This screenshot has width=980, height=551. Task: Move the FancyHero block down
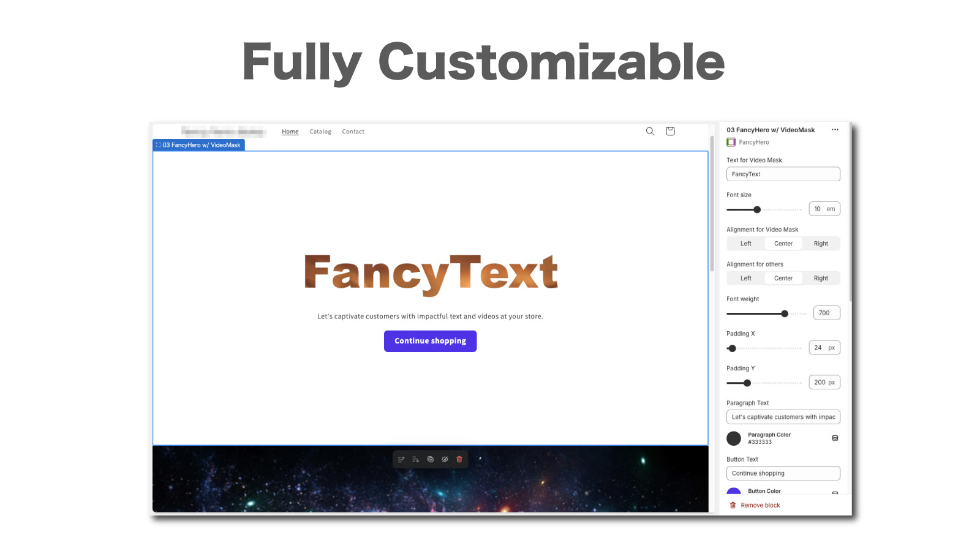[x=415, y=459]
